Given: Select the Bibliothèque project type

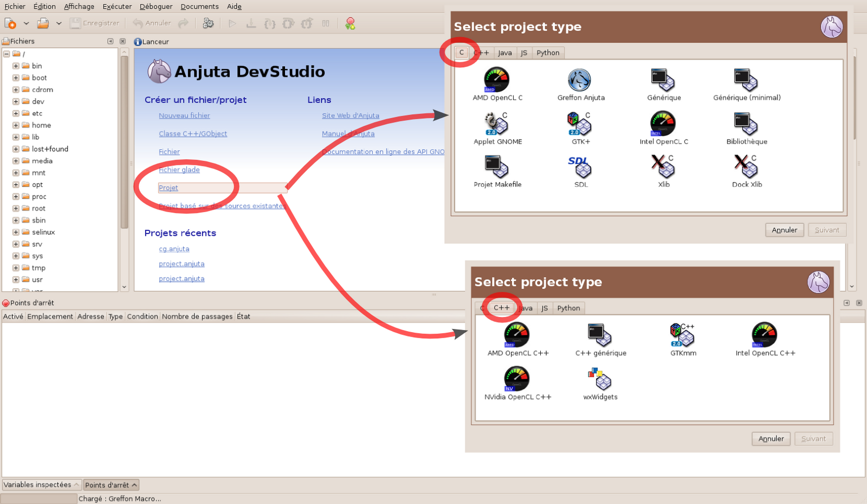Looking at the screenshot, I should pos(747,128).
